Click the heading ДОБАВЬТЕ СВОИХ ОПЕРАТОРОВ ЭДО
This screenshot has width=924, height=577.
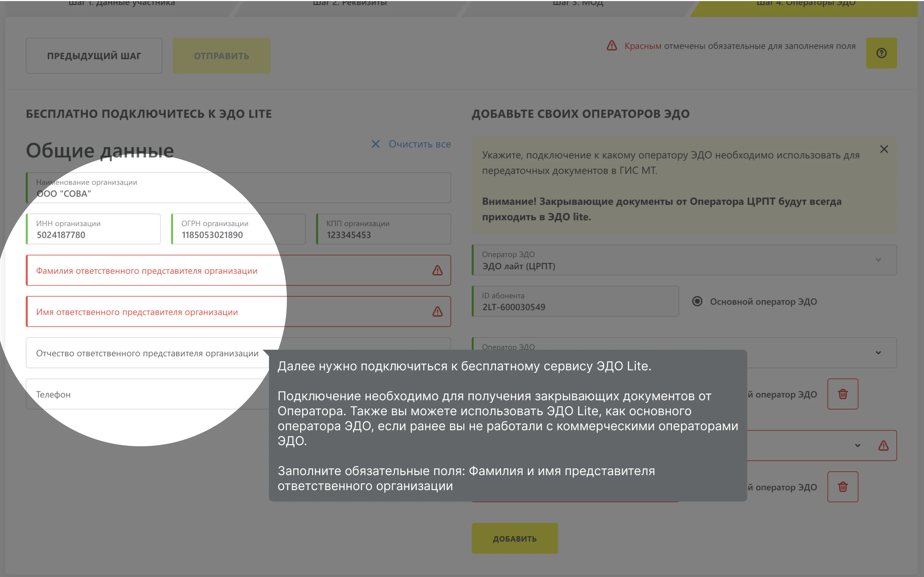point(581,114)
